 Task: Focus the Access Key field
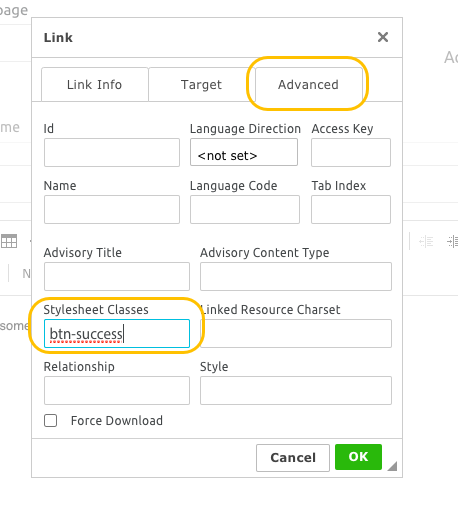(351, 153)
